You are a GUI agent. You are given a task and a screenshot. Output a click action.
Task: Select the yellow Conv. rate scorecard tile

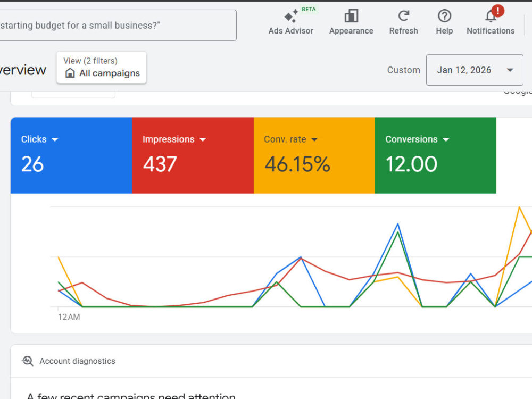click(x=314, y=155)
